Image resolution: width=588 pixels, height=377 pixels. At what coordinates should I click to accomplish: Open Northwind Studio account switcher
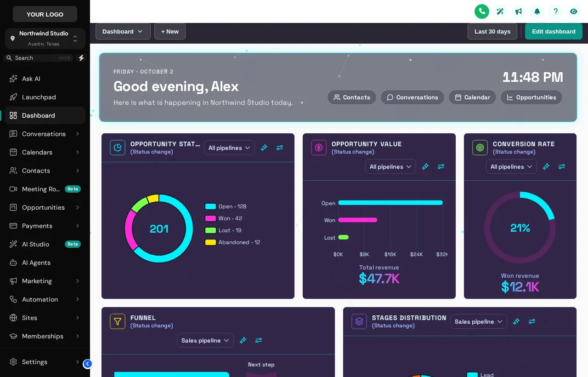(x=45, y=39)
